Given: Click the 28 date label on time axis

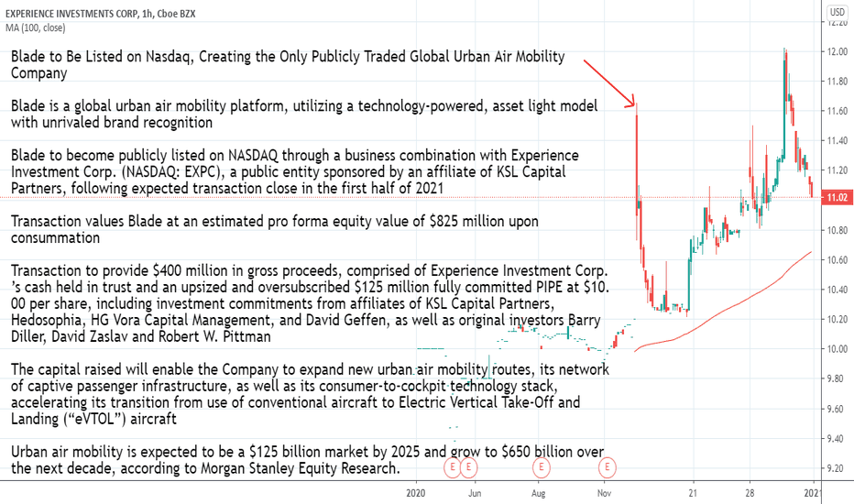Looking at the screenshot, I should 750,493.
